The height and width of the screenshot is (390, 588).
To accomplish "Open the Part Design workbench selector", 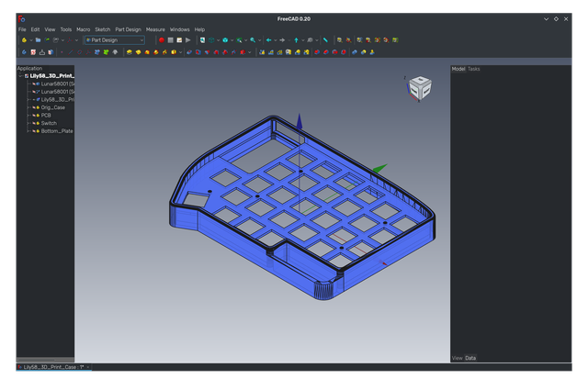I will pos(115,40).
